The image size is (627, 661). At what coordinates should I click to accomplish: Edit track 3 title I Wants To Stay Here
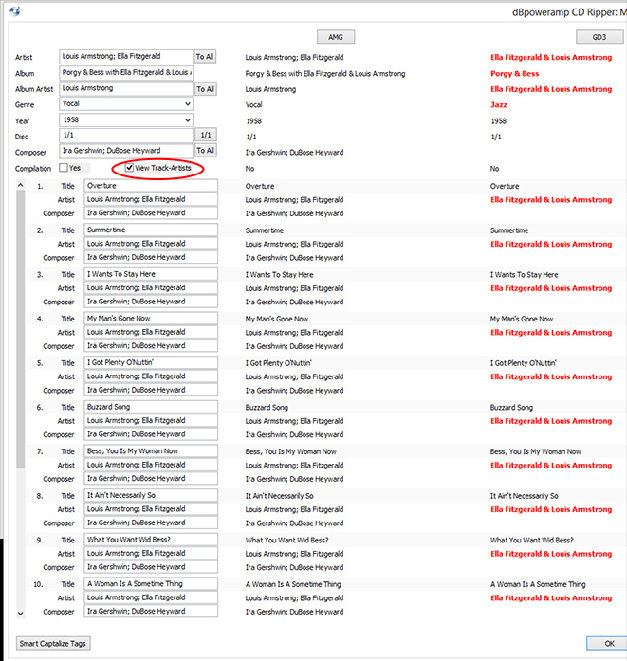pyautogui.click(x=151, y=274)
